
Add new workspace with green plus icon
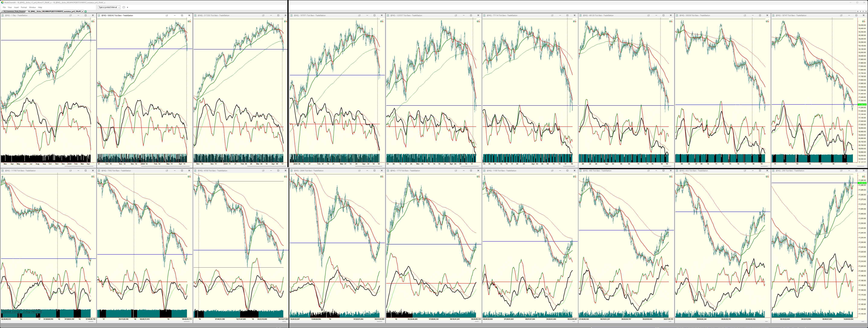[86, 11]
